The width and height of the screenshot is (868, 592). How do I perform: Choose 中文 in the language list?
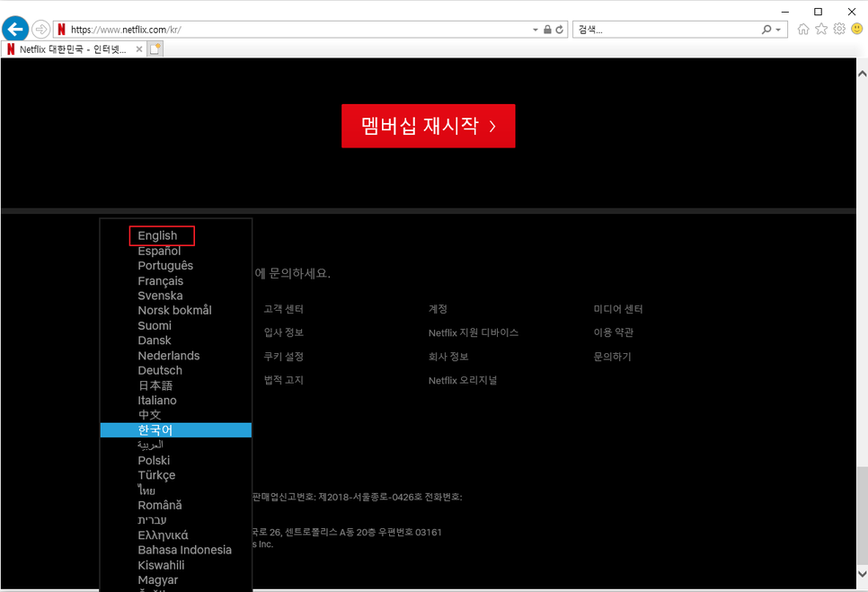click(x=149, y=415)
